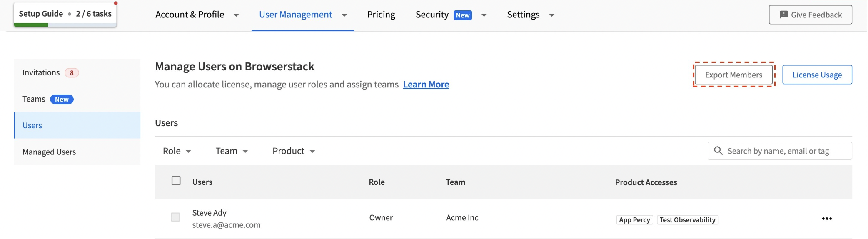This screenshot has width=868, height=239.
Task: Open the Role filter dropdown
Action: tap(177, 151)
